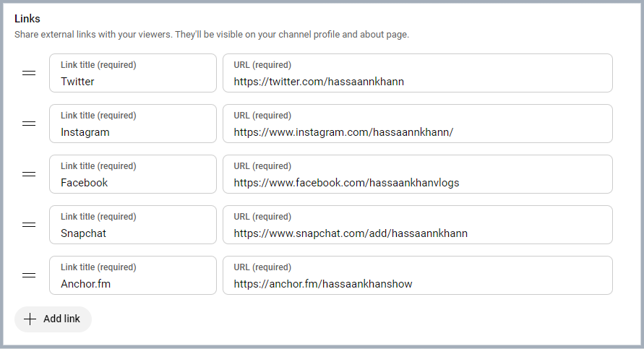This screenshot has width=644, height=349.
Task: Edit the twitter.com URL field
Action: pyautogui.click(x=418, y=73)
